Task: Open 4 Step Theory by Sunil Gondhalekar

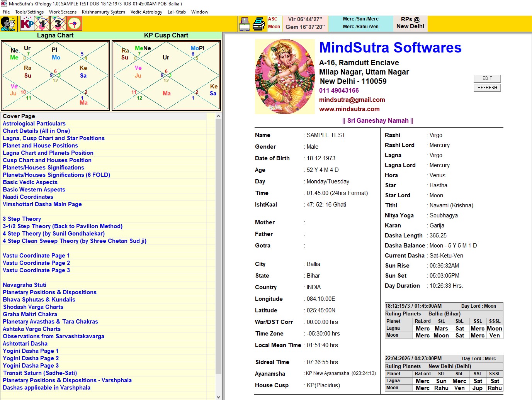Action: tap(54, 234)
